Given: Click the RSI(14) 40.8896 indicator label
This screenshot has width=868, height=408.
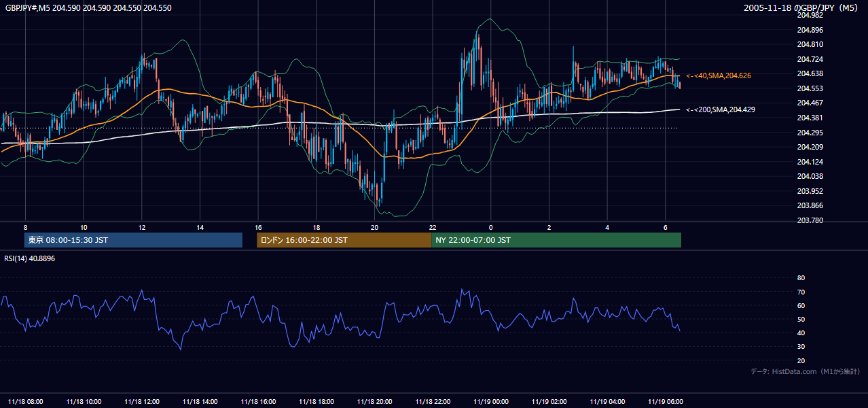Looking at the screenshot, I should click(x=30, y=258).
